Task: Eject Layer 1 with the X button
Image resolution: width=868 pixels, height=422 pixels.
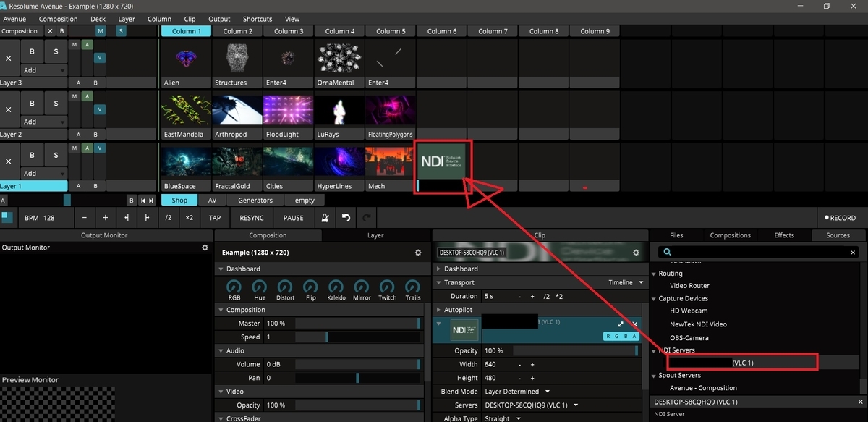Action: (9, 161)
